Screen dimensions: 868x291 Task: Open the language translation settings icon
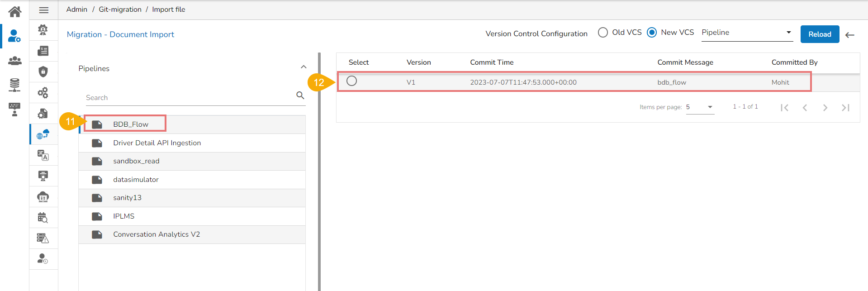pos(43,155)
